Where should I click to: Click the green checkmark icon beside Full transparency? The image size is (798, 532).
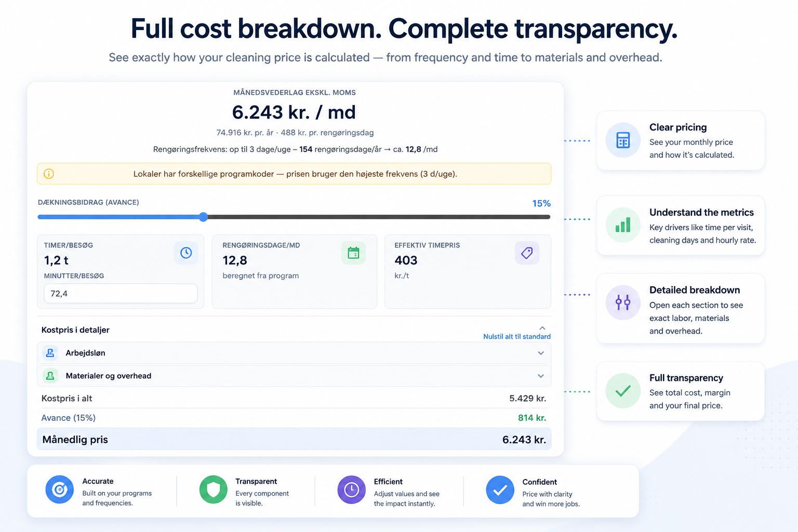pos(623,391)
